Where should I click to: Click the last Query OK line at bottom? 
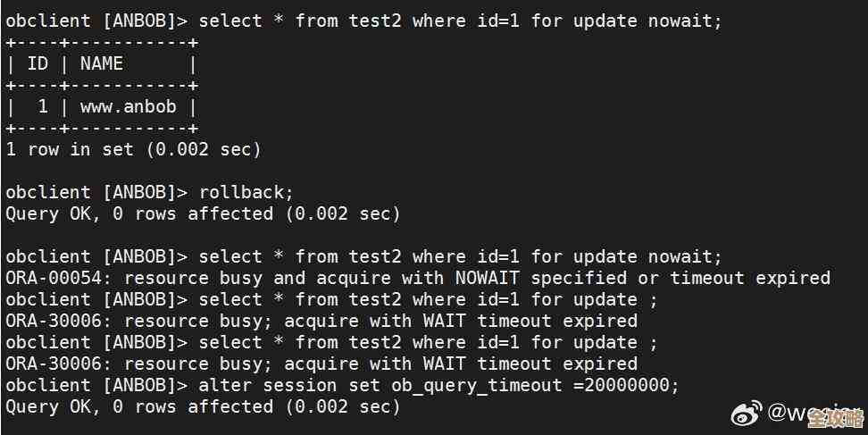coord(203,406)
